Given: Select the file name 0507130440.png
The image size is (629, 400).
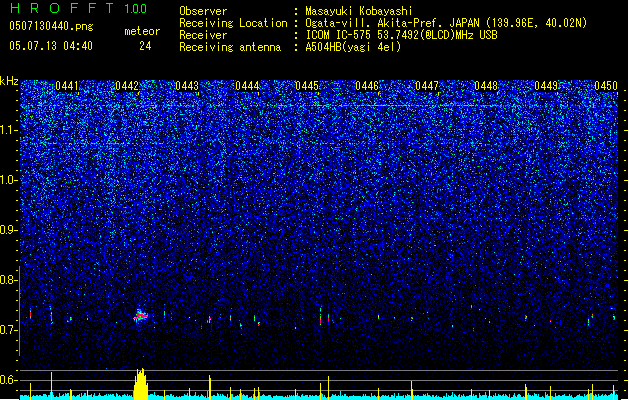Looking at the screenshot, I should point(51,26).
